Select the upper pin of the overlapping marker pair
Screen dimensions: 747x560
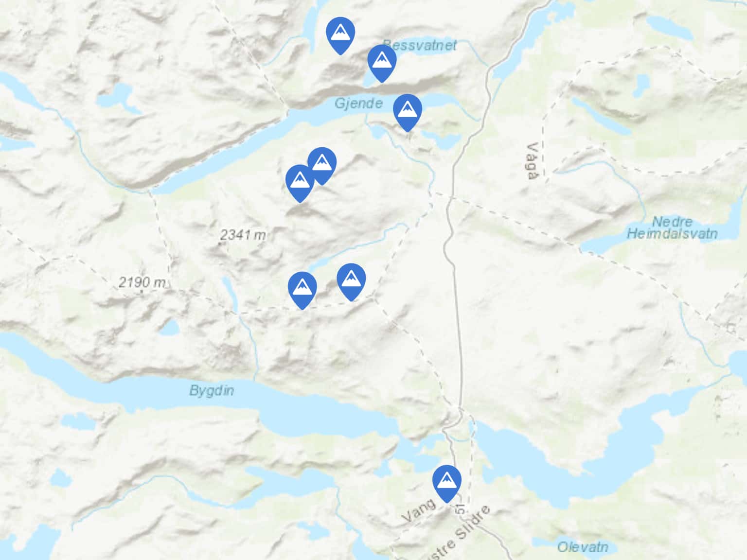click(322, 165)
